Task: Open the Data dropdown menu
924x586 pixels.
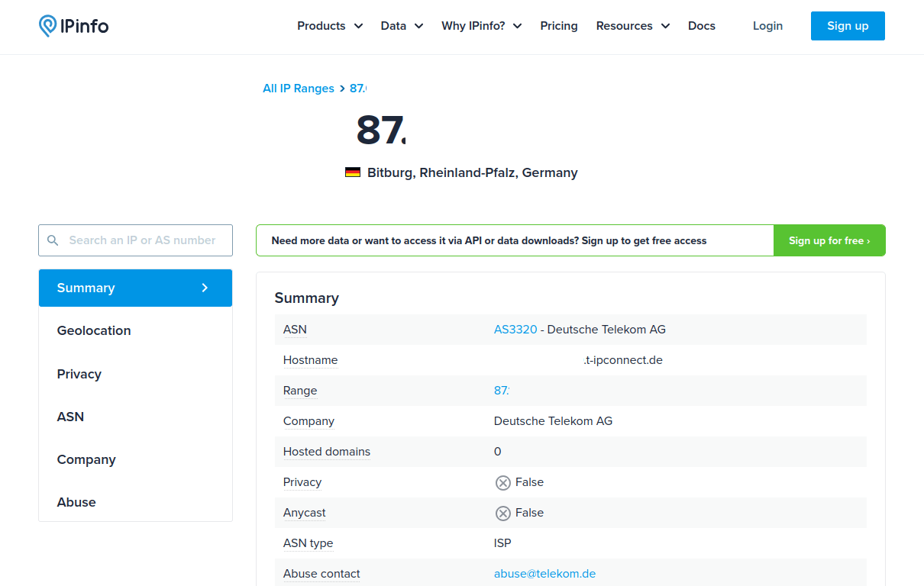Action: pos(402,26)
